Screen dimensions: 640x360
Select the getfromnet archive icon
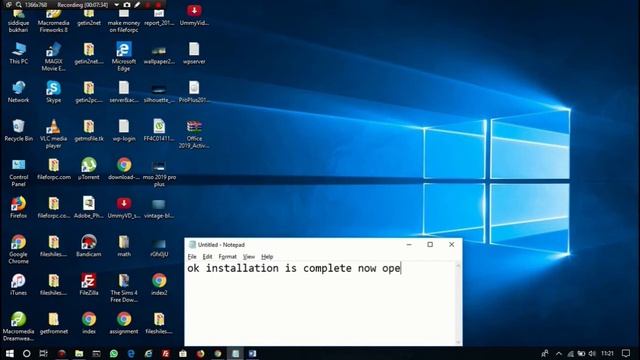pos(53,323)
